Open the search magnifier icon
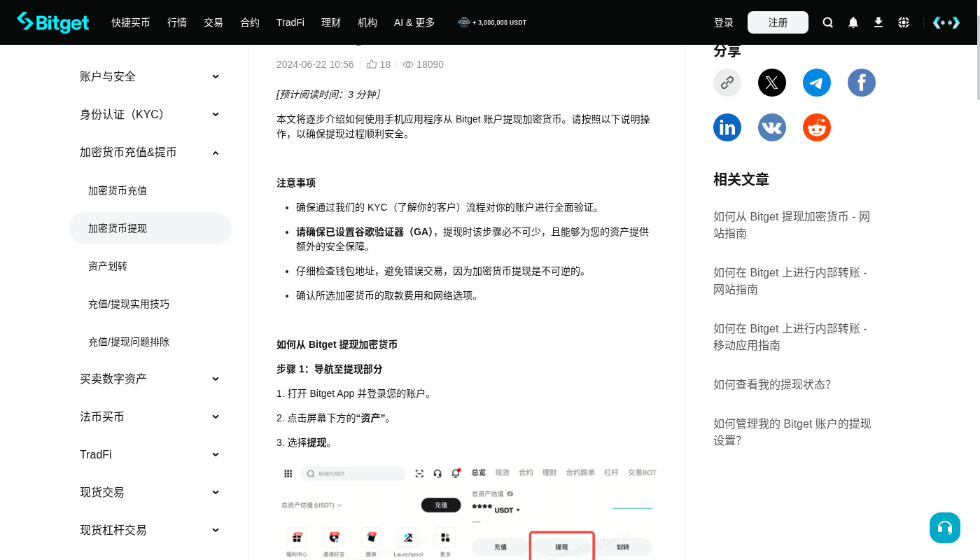The width and height of the screenshot is (980, 560). coord(828,22)
